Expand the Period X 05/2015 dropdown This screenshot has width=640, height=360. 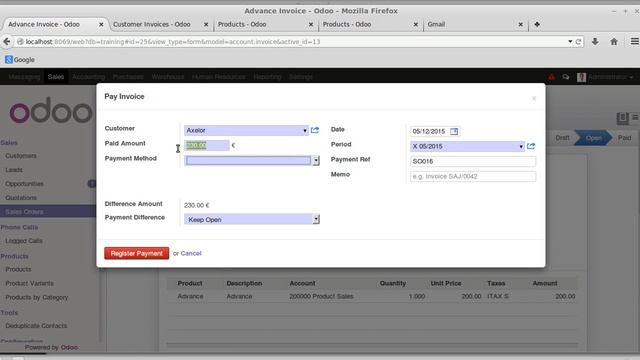[x=521, y=147]
